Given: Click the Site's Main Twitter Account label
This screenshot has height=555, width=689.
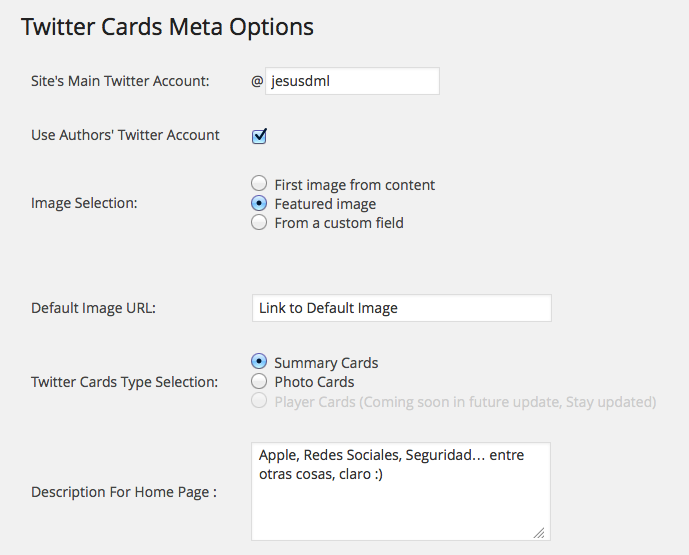Looking at the screenshot, I should [x=120, y=81].
